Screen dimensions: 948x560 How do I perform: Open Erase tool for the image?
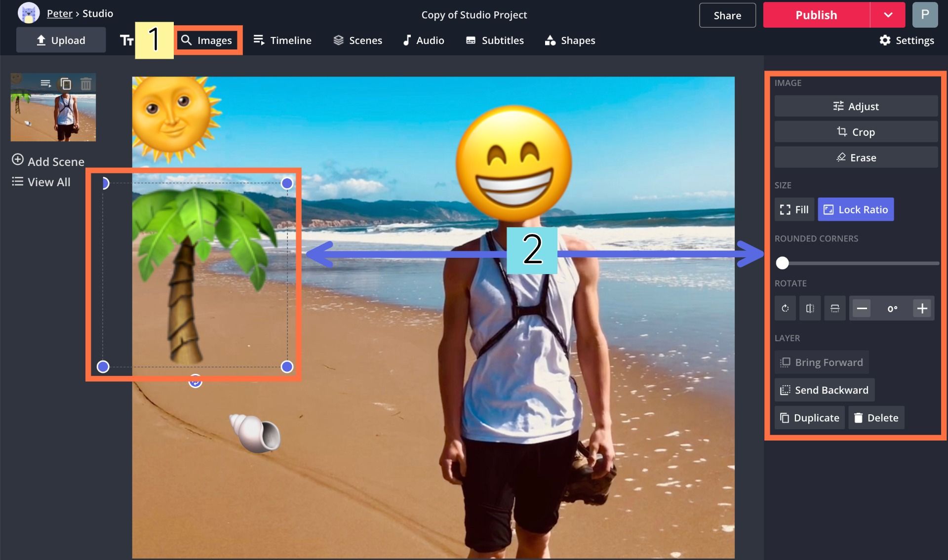coord(856,158)
